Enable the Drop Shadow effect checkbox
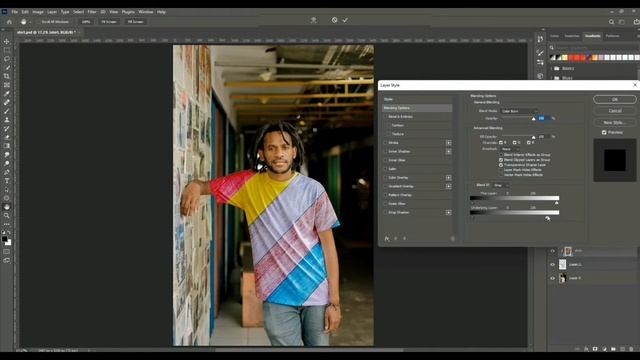The image size is (640, 360). point(385,213)
